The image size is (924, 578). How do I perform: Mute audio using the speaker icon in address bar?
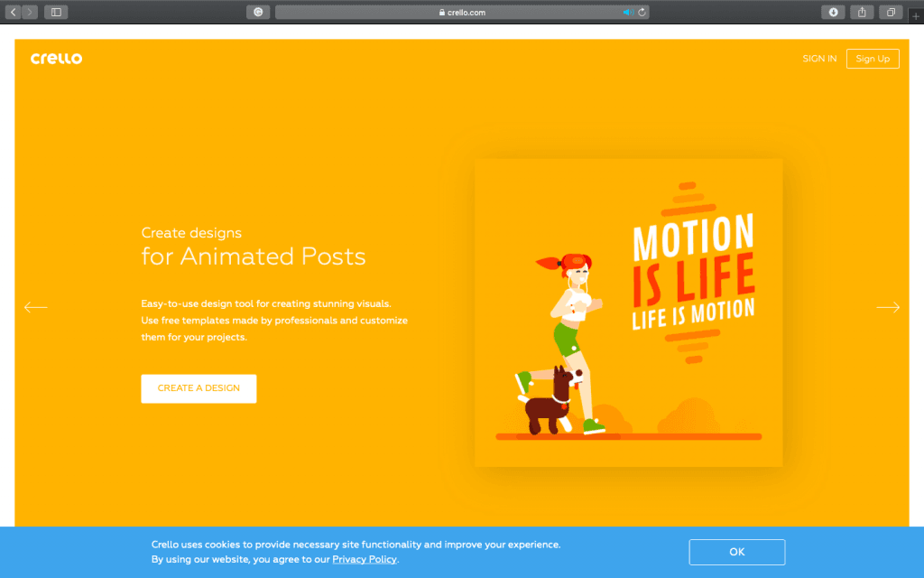click(x=628, y=12)
